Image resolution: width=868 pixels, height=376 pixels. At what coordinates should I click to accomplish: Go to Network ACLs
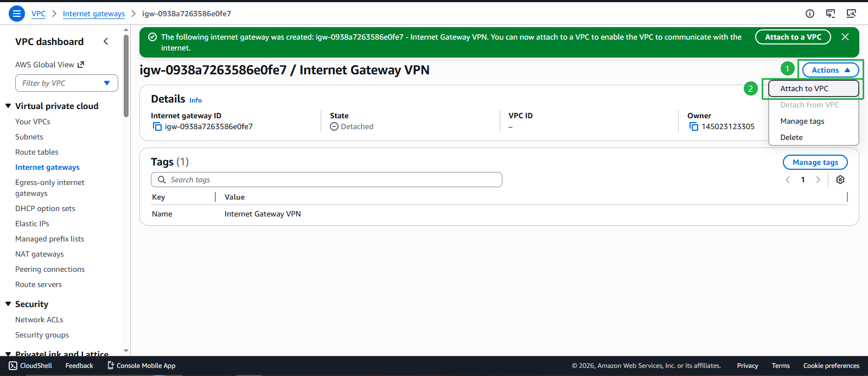39,320
